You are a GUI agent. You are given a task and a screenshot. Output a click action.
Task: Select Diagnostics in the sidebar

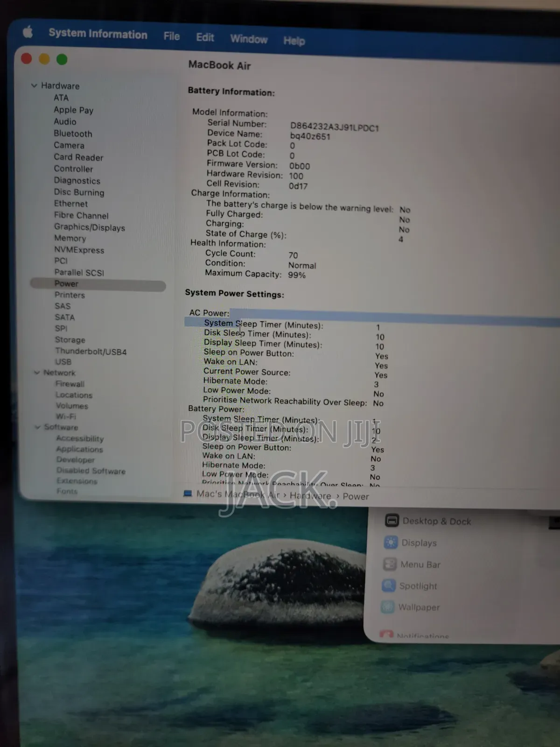point(77,181)
